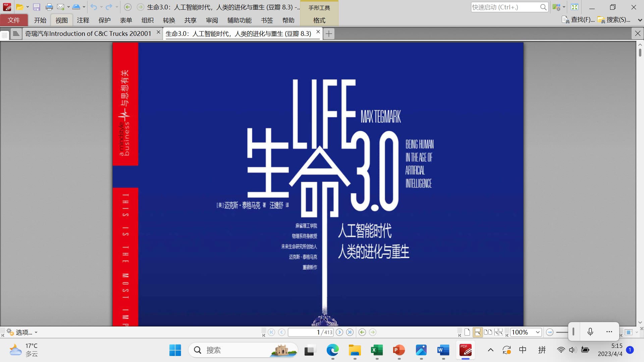Expand the Open folder dropdown arrow
The height and width of the screenshot is (362, 644).
(x=28, y=7)
